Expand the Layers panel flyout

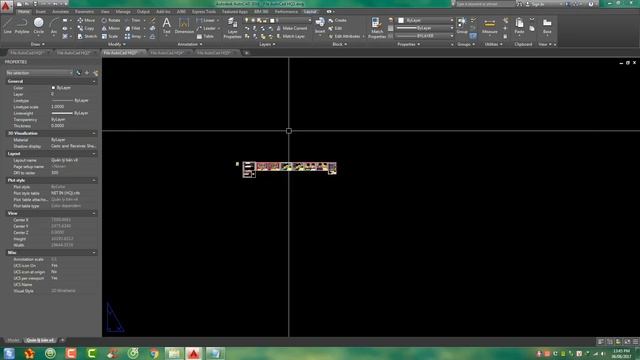[x=267, y=44]
